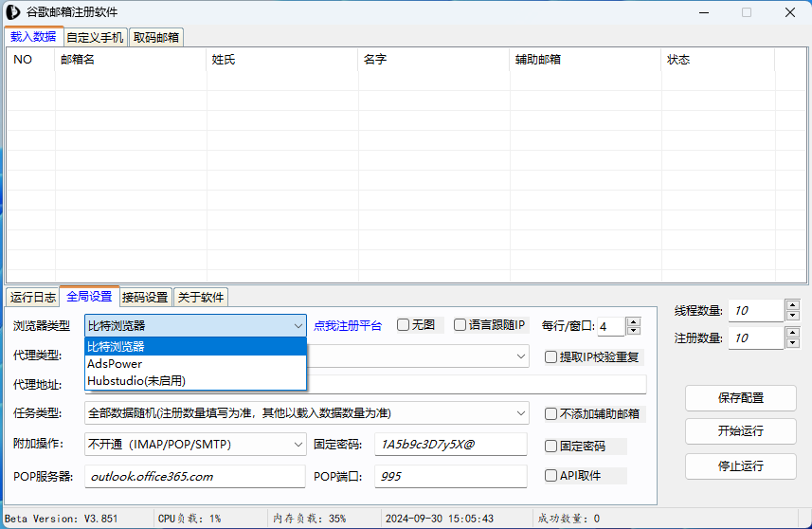Toggle the 语言跟随IP checkbox
Viewport: 812px width, 529px height.
coord(460,325)
